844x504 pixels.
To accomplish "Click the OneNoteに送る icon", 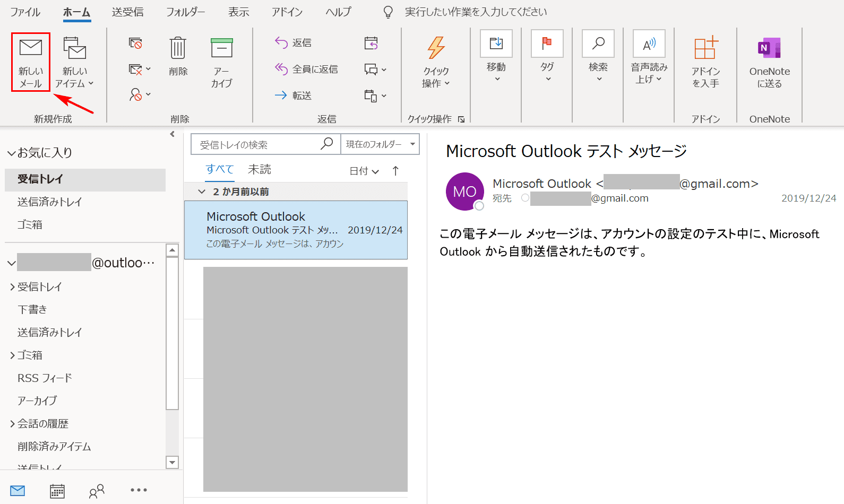I will [x=769, y=49].
